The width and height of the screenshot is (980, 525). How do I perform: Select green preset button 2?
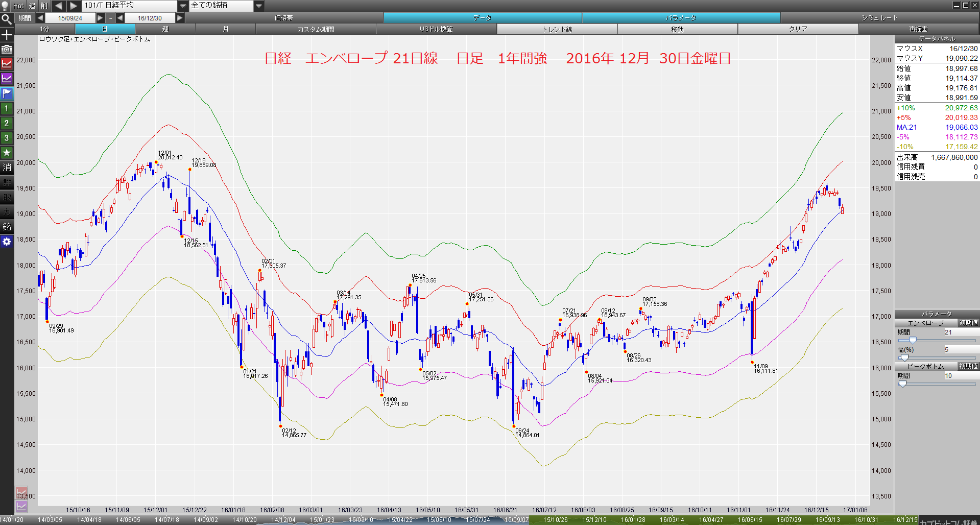(7, 123)
